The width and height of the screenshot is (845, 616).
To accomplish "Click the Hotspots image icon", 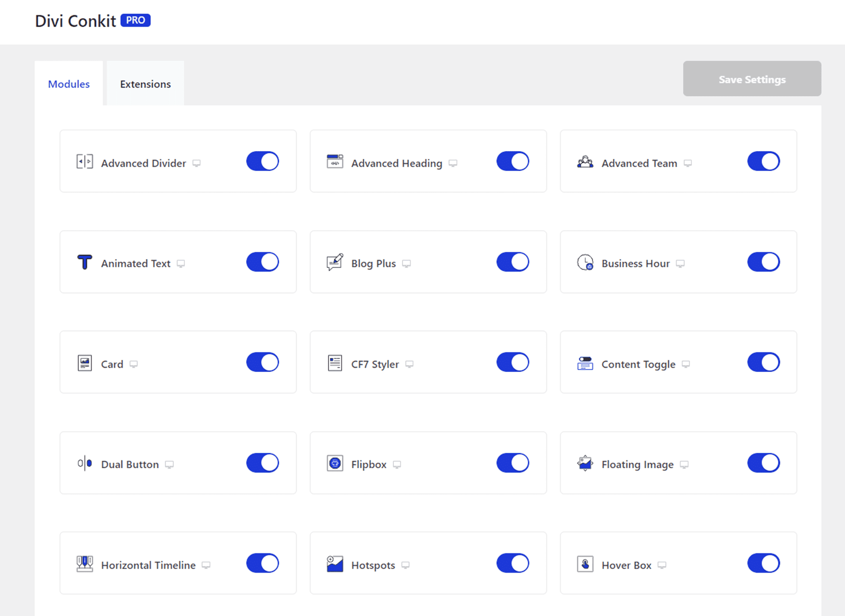I will tap(335, 563).
